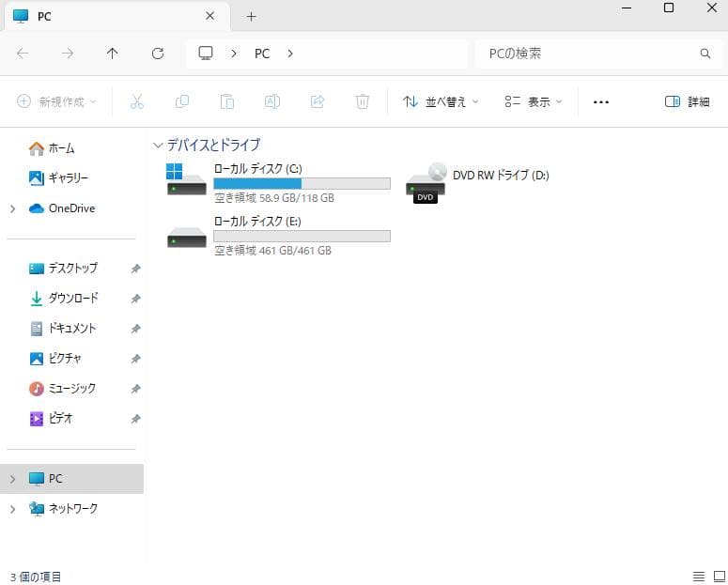The image size is (728, 585).
Task: Select DVD RW ドライブ (D:) icon
Action: 426,183
